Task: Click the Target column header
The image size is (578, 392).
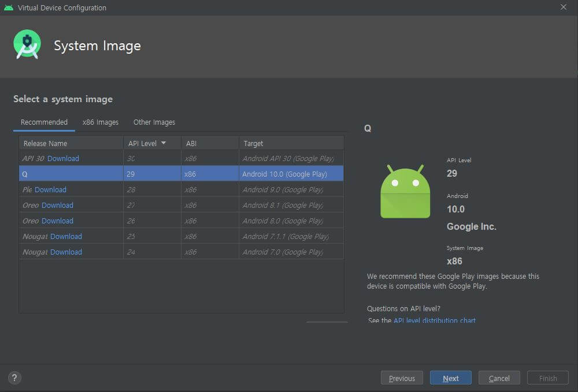Action: (x=291, y=143)
